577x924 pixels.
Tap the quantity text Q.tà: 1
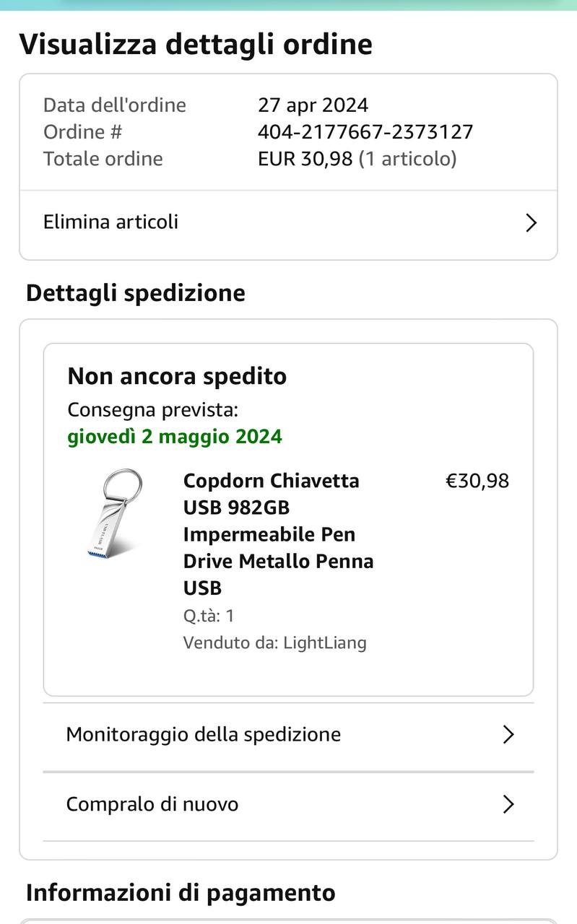click(x=209, y=616)
